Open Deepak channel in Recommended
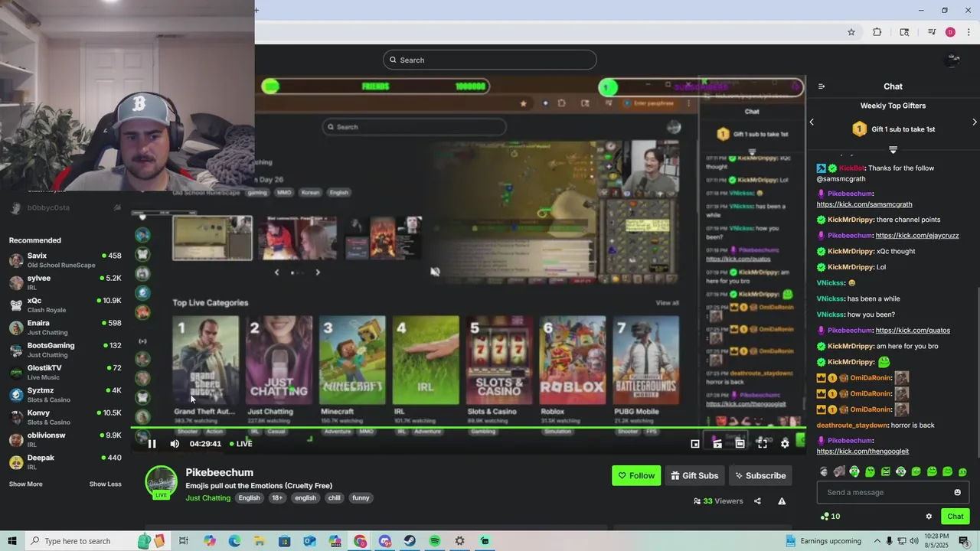 click(x=65, y=462)
